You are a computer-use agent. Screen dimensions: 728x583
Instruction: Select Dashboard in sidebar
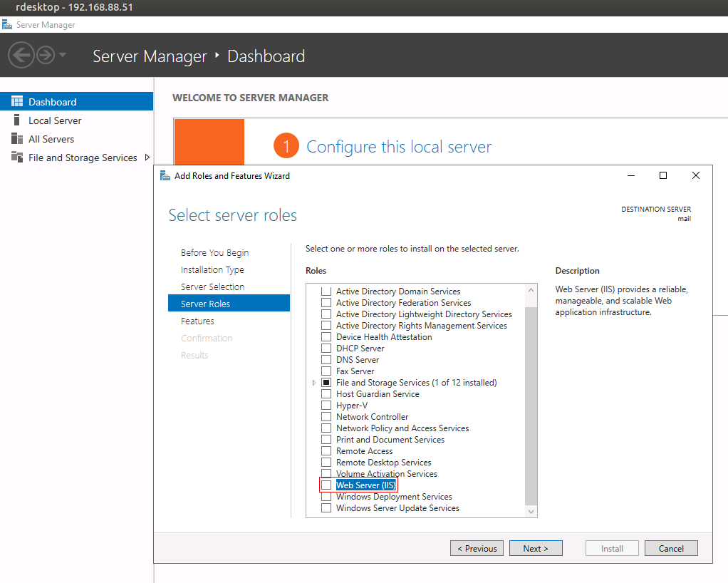[x=77, y=101]
